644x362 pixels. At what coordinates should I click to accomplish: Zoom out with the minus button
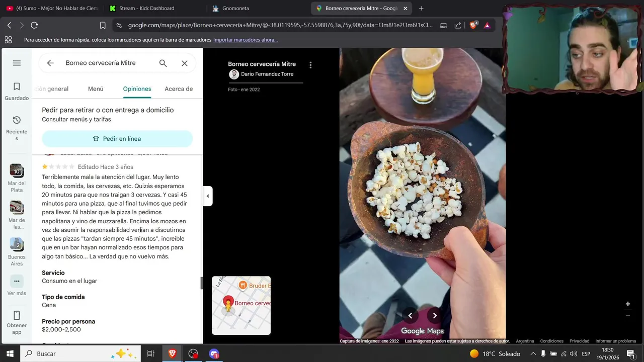tap(627, 315)
